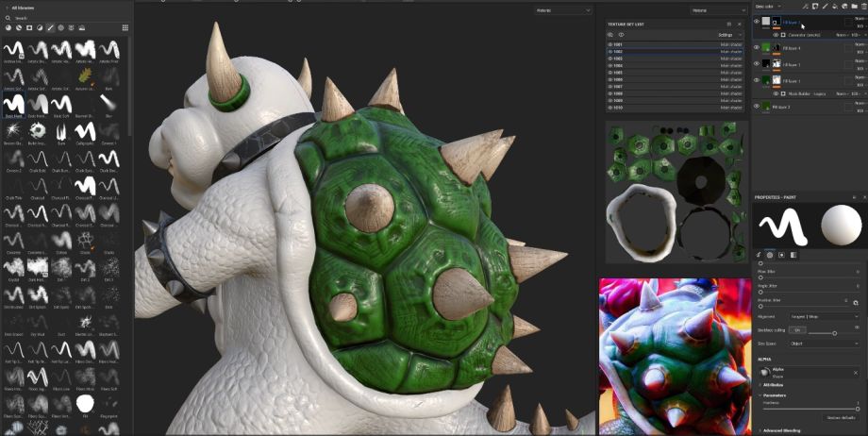The image size is (868, 436).
Task: Select texture set 1007 row
Action: coord(676,87)
